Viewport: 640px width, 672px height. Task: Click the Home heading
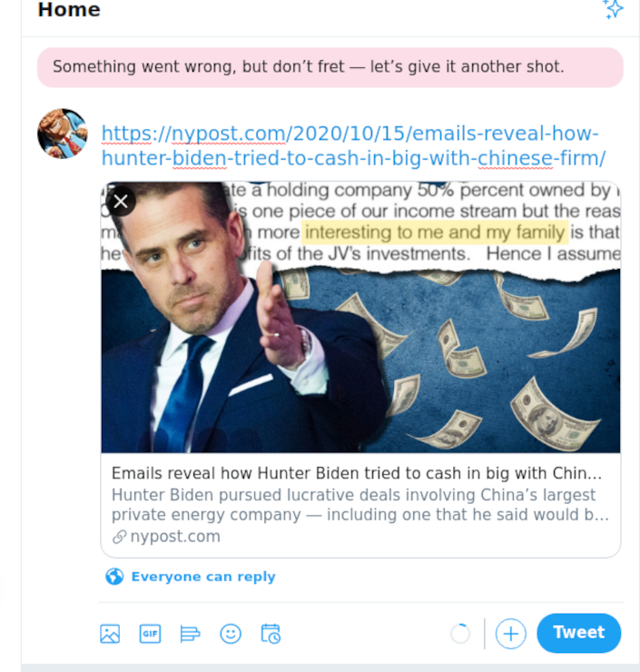click(x=69, y=11)
